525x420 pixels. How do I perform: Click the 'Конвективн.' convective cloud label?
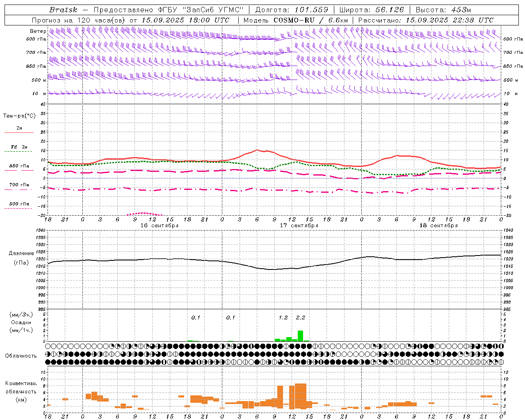(21, 383)
